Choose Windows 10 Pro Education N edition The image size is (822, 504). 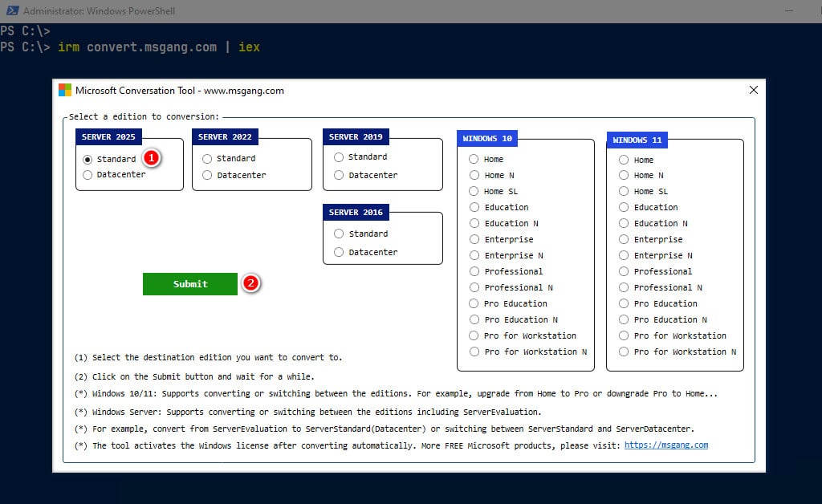[x=474, y=319]
